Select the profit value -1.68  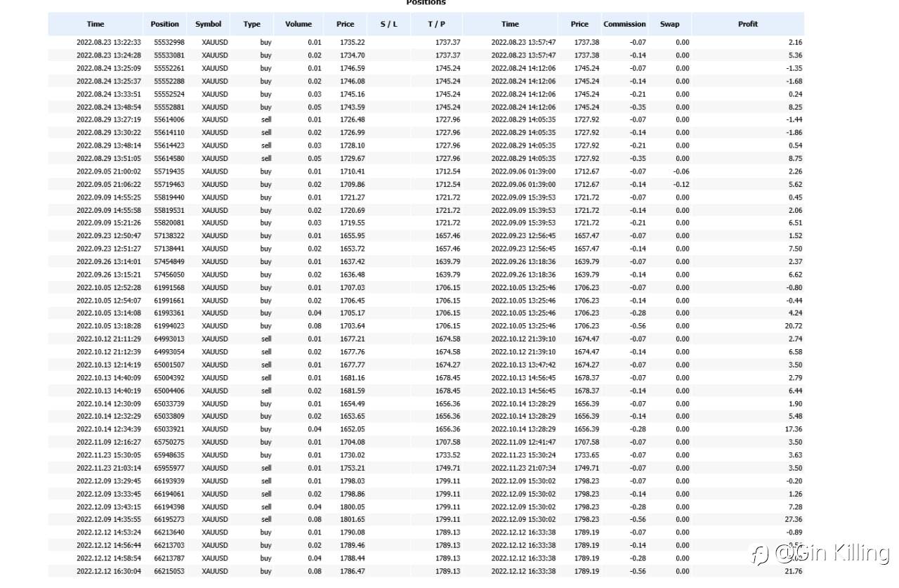(794, 81)
